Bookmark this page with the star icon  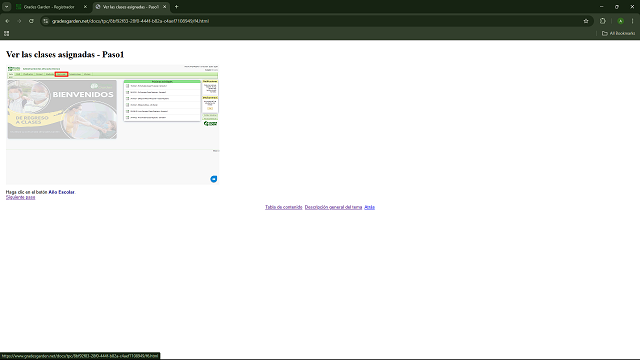click(x=586, y=21)
